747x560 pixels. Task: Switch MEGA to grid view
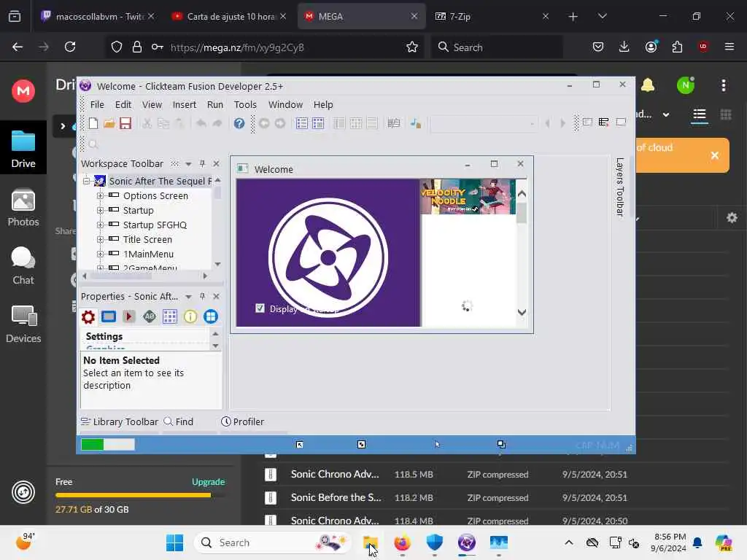[726, 114]
